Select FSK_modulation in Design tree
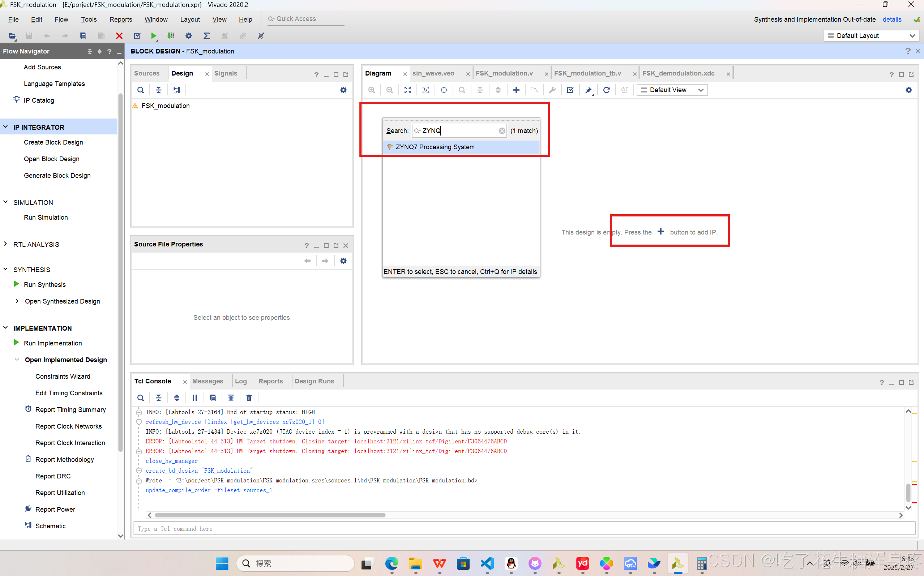Screen dimensions: 924x576 pyautogui.click(x=165, y=106)
